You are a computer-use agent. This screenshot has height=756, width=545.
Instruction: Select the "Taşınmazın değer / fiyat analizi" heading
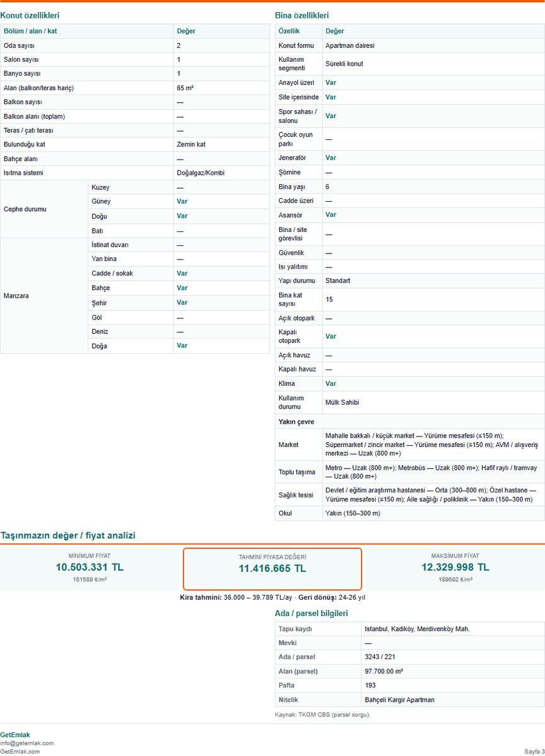click(68, 535)
